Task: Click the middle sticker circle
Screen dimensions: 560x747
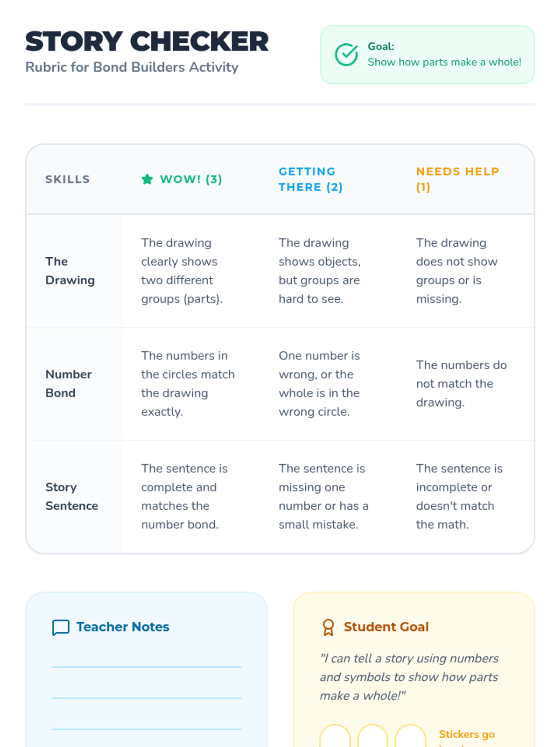Action: tap(372, 737)
